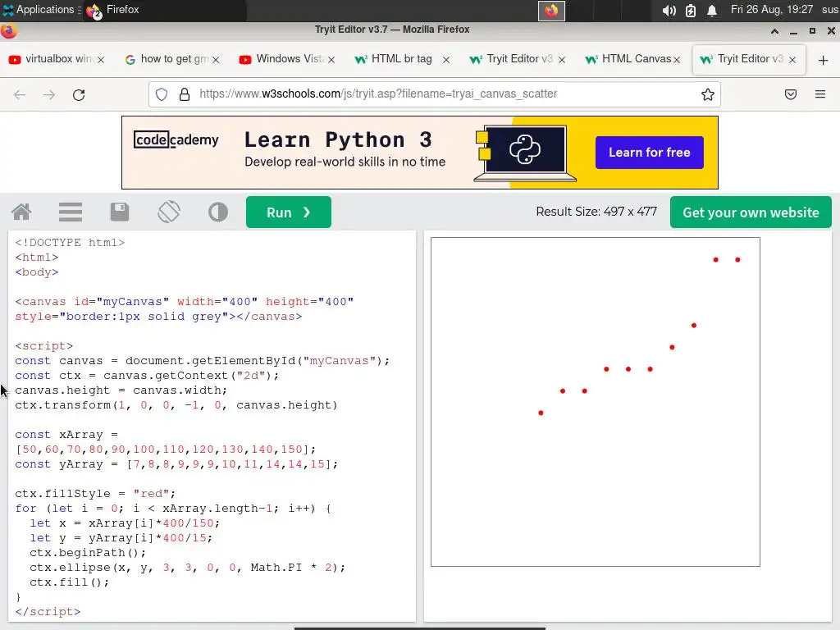Close the Windows Vista tab
Screen dimensions: 840x630
point(331,59)
